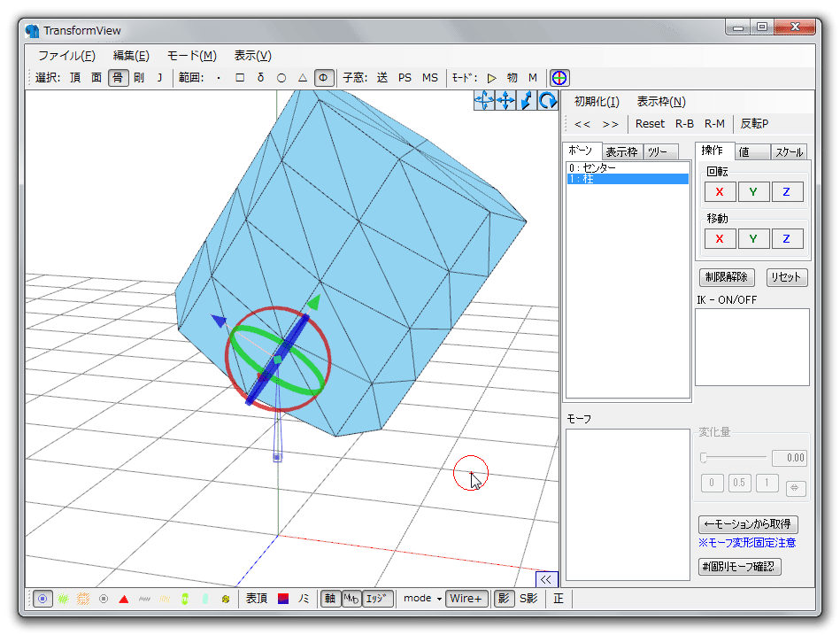
Task: Toggle bone selection 骨
Action: pos(118,78)
